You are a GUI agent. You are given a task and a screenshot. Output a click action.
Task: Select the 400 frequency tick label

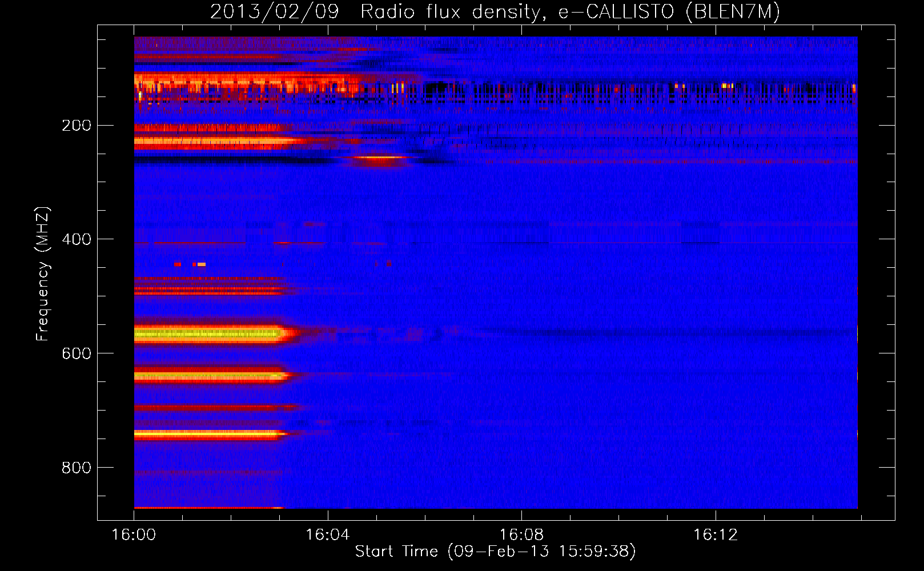tap(77, 239)
